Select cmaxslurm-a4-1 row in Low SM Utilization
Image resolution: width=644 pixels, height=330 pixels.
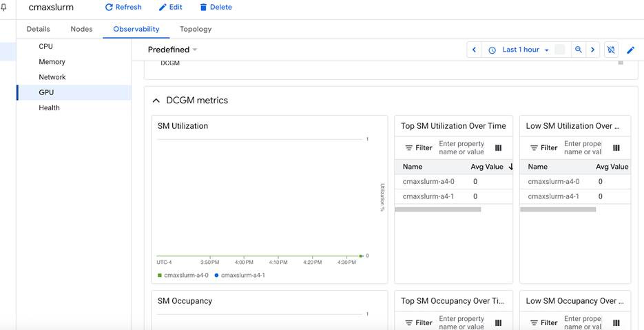575,197
